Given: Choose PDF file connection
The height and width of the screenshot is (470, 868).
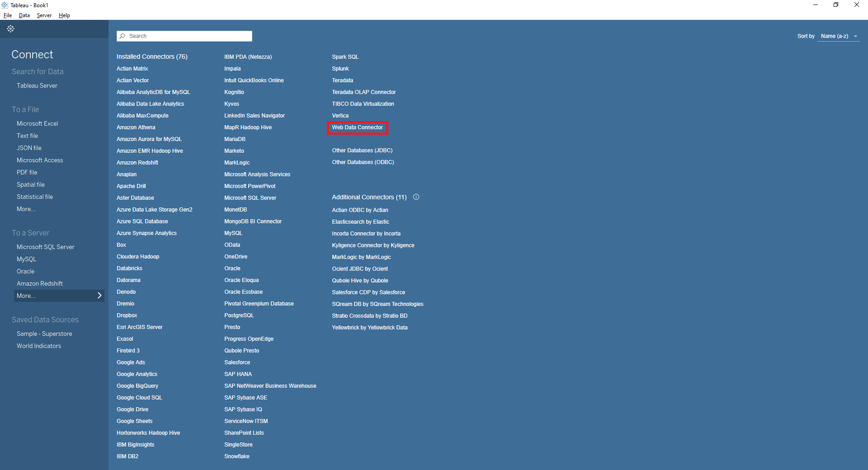Looking at the screenshot, I should pos(27,172).
